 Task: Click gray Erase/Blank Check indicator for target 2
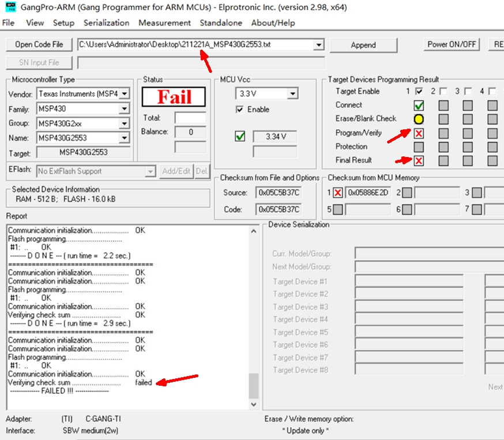[443, 119]
